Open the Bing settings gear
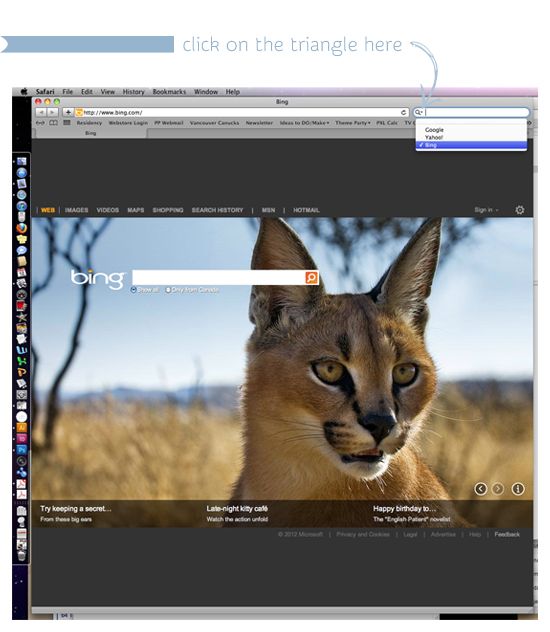The height and width of the screenshot is (632, 550). click(520, 210)
